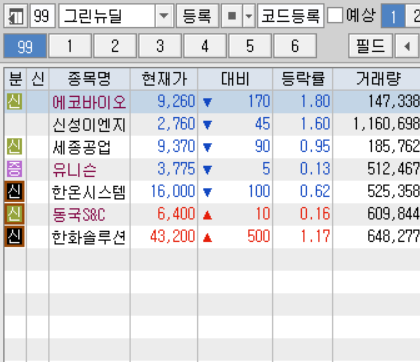Click volume 1,160,698 in 신성이엔지 row

387,124
